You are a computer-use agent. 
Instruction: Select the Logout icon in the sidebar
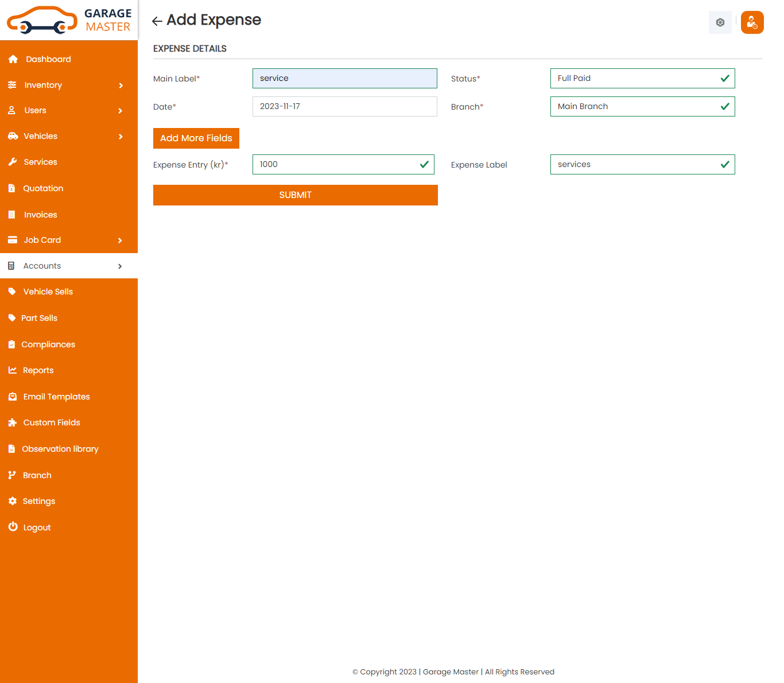tap(13, 527)
